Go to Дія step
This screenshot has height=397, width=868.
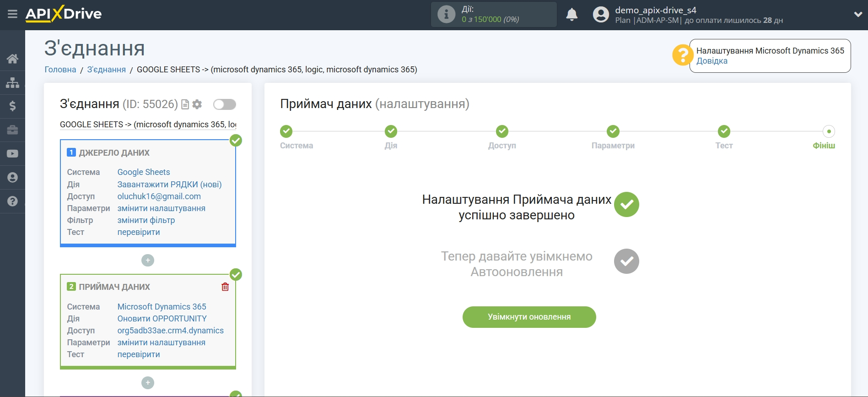(x=391, y=132)
